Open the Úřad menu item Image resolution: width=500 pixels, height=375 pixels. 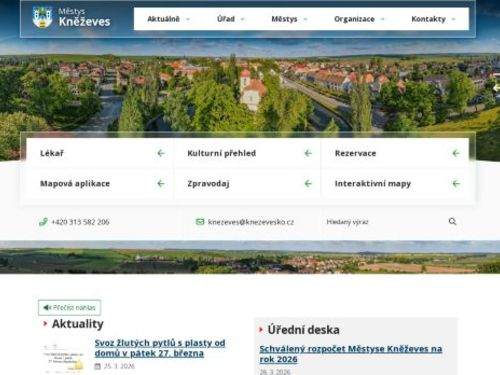click(x=226, y=19)
